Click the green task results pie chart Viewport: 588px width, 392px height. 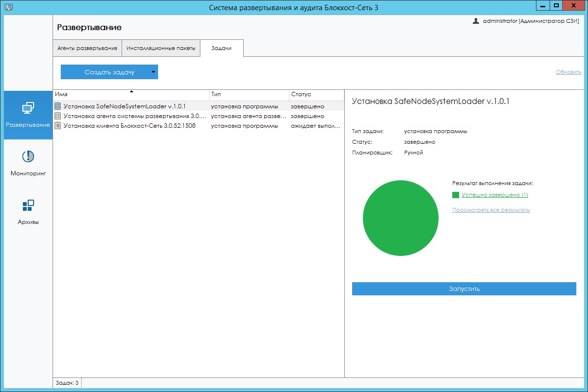click(x=400, y=218)
